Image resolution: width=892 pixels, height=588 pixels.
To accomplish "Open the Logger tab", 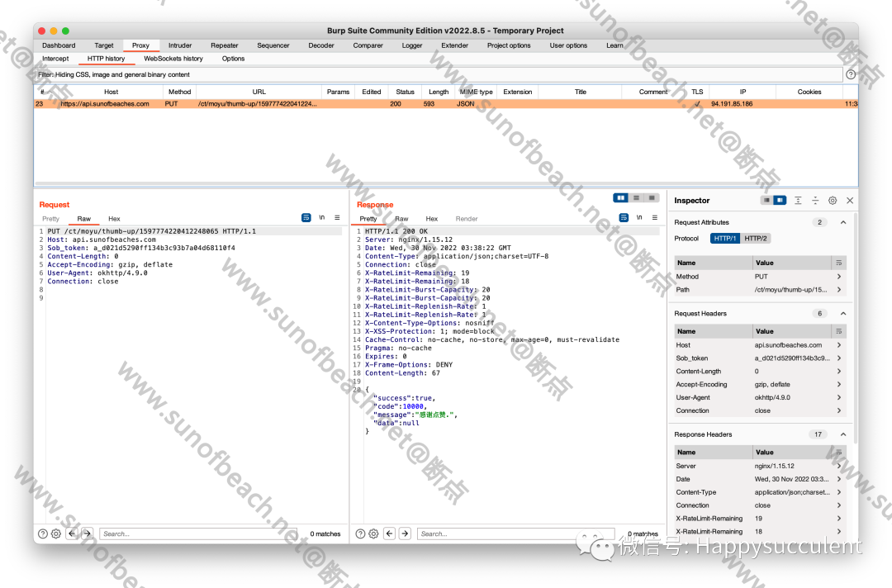I will tap(412, 45).
